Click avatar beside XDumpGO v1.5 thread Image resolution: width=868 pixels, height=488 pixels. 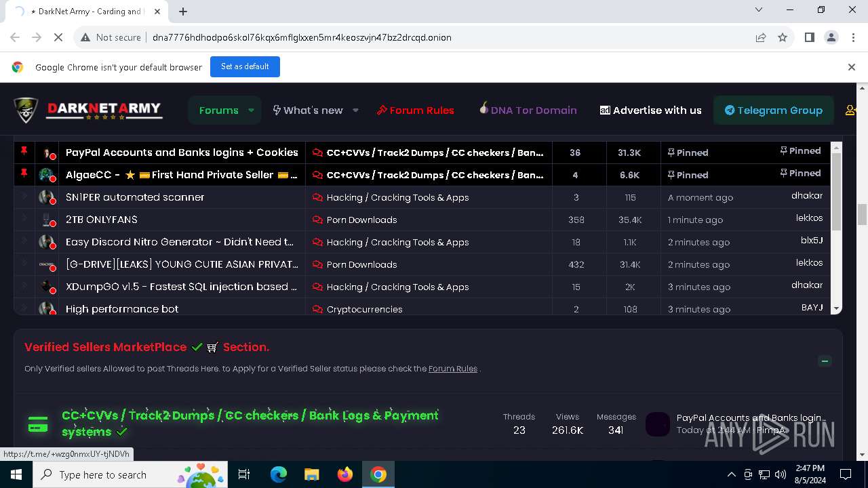(47, 287)
